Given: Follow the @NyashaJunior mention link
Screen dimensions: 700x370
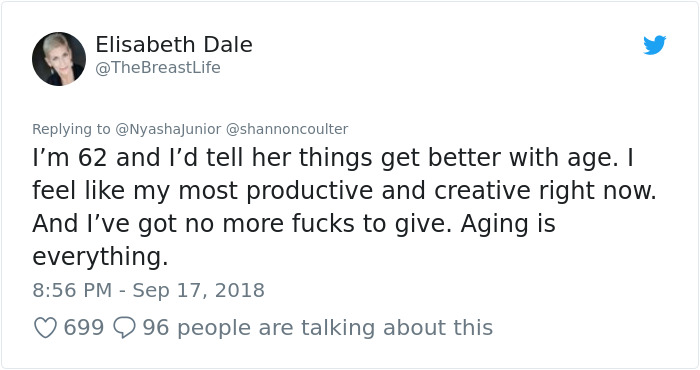Looking at the screenshot, I should click(x=168, y=129).
